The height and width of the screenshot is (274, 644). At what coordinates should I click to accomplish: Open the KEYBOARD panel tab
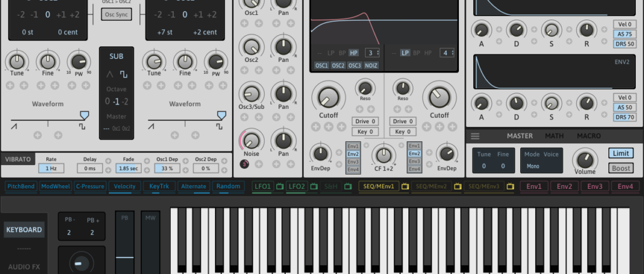click(x=24, y=230)
